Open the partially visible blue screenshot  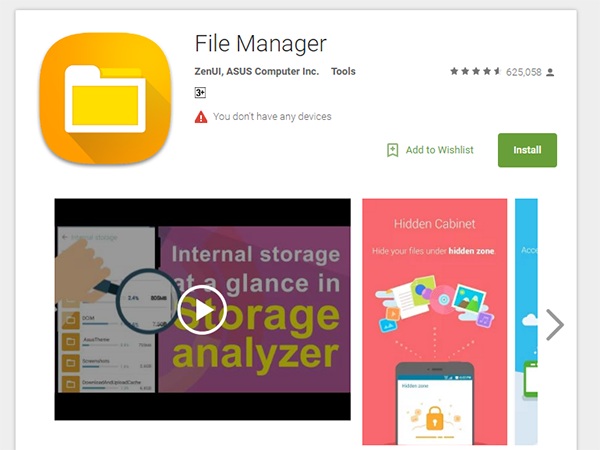526,322
